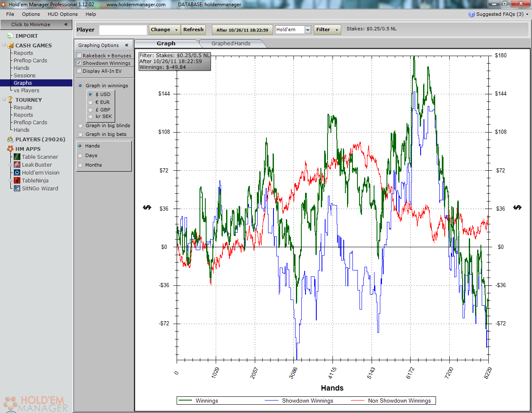Collapse the left navigation panel chevron
The height and width of the screenshot is (413, 532).
tap(66, 25)
